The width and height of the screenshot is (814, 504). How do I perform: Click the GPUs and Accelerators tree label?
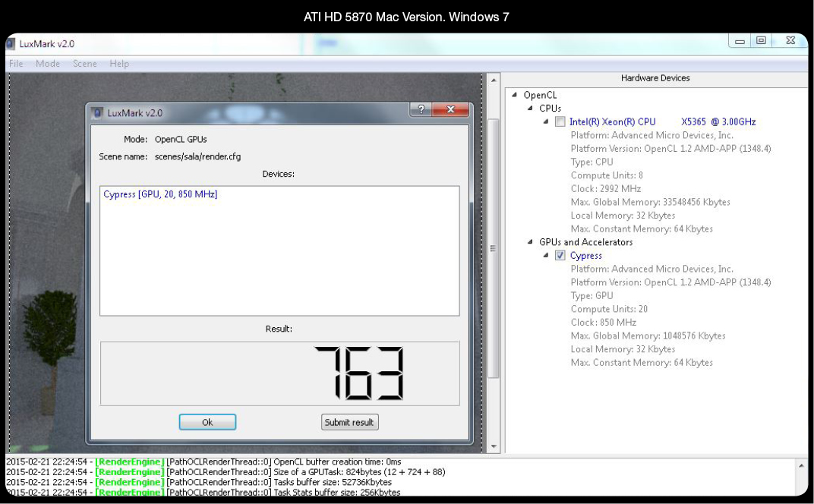click(585, 242)
